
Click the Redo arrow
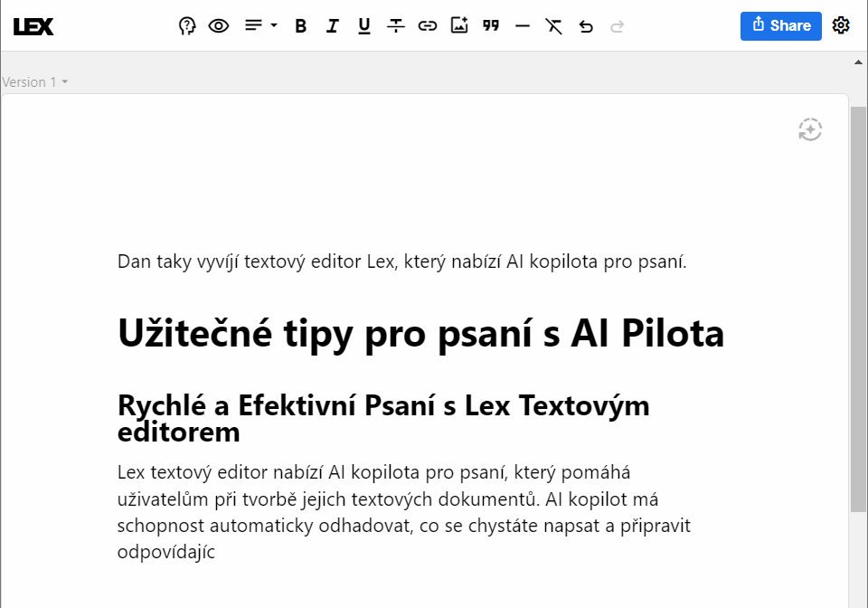(x=618, y=25)
